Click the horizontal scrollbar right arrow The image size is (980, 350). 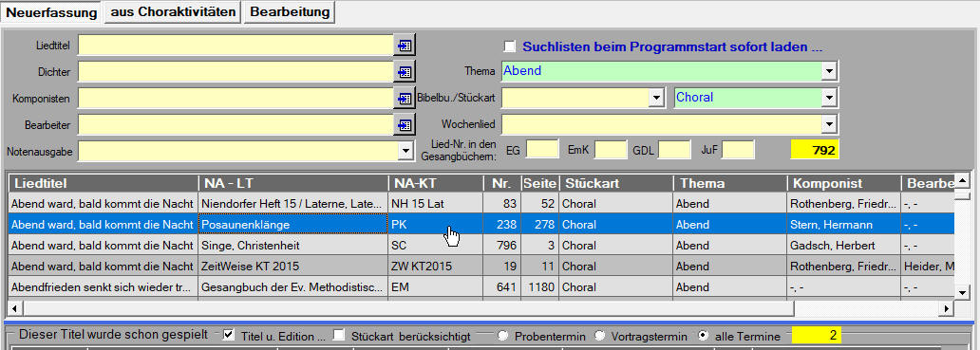click(948, 308)
